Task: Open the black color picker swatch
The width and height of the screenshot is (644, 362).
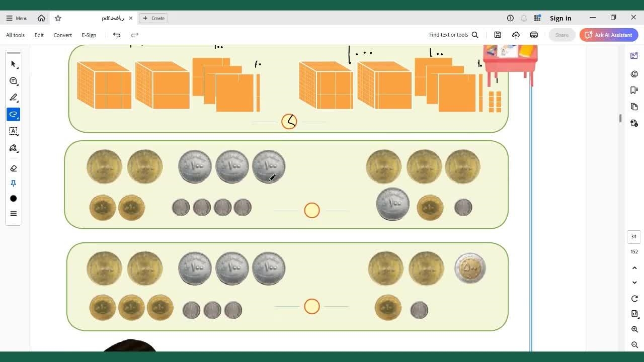Action: (14, 199)
